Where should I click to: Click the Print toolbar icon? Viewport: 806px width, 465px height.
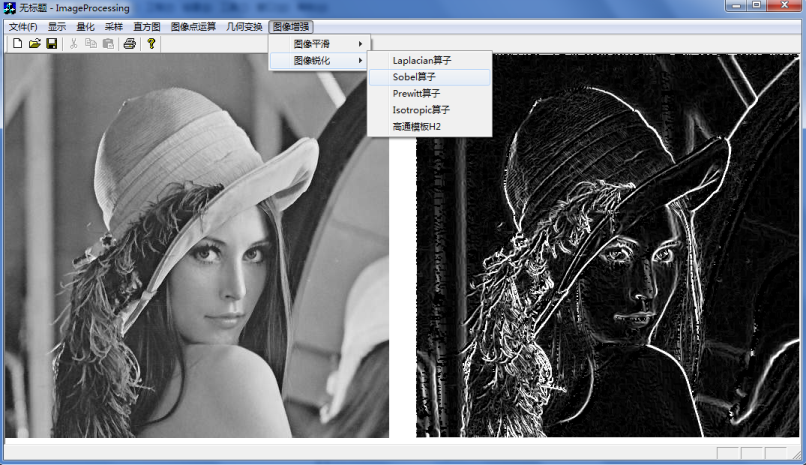(x=130, y=44)
